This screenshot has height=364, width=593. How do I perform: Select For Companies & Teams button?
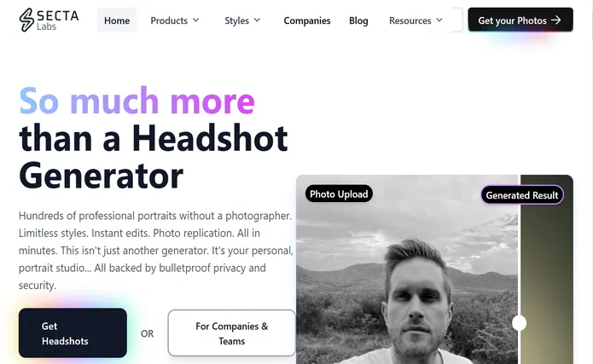pos(231,333)
